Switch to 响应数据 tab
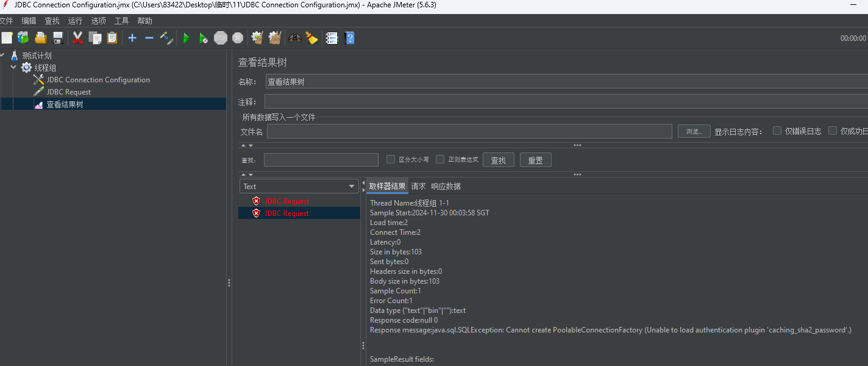868x366 pixels. tap(446, 186)
